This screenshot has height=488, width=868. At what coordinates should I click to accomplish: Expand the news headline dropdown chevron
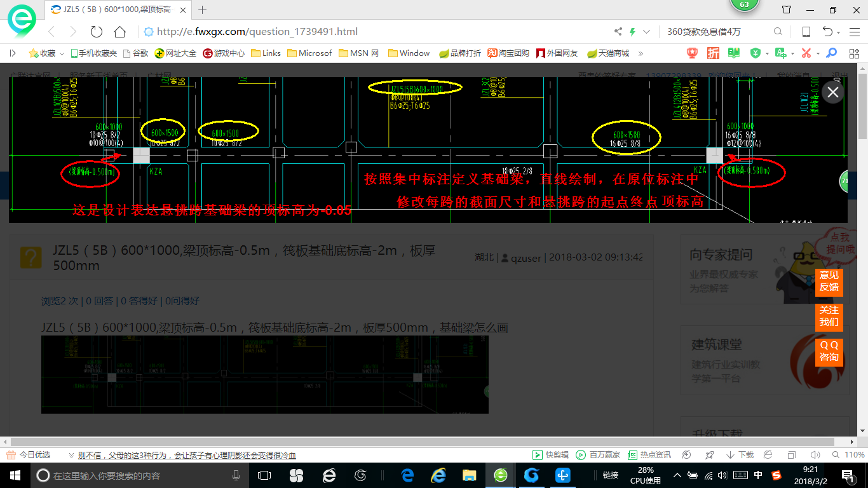tap(71, 455)
